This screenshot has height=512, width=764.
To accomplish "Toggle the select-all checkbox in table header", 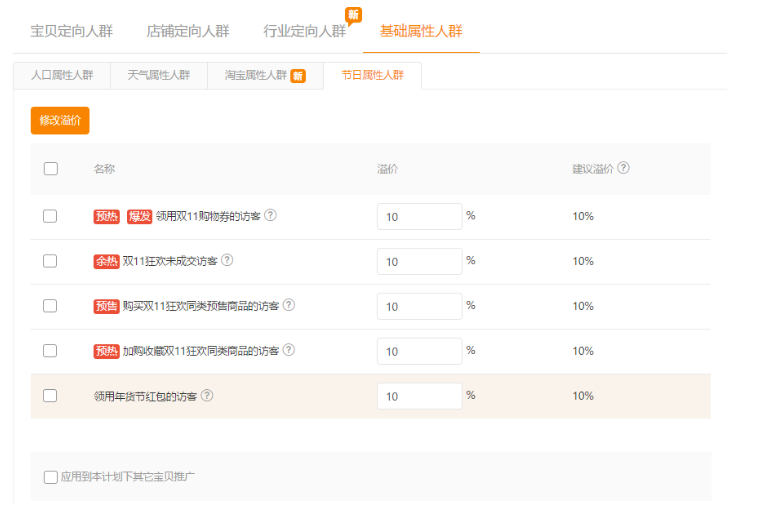I will tap(50, 169).
